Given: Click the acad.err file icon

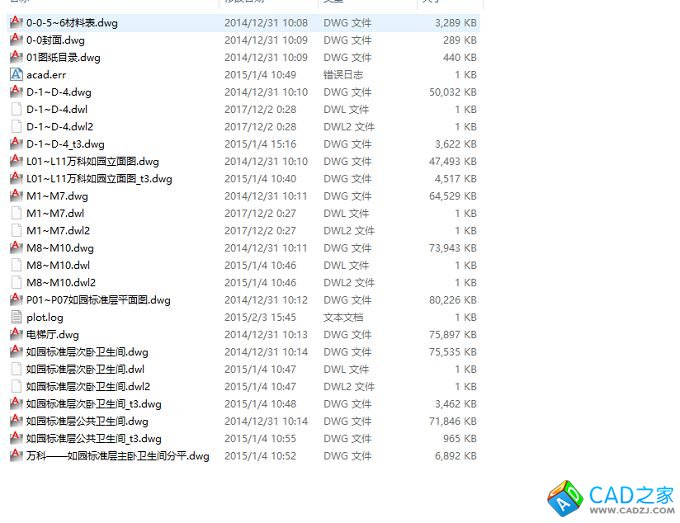Looking at the screenshot, I should pyautogui.click(x=16, y=75).
